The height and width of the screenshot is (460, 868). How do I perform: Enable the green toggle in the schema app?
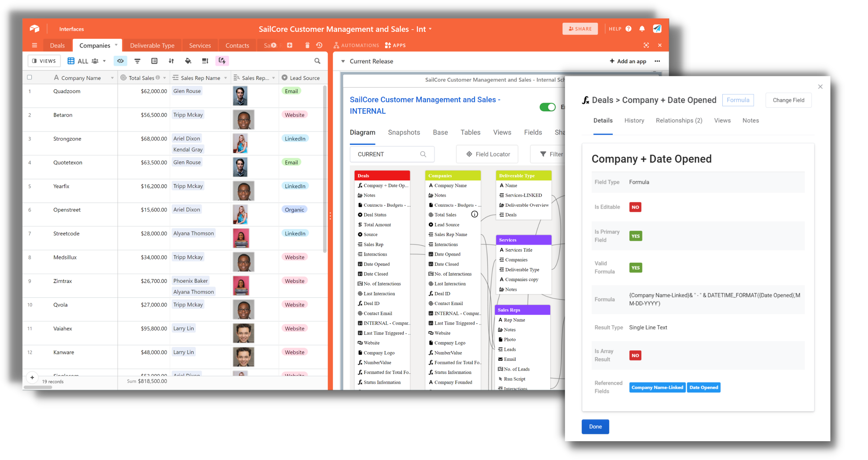click(x=548, y=107)
